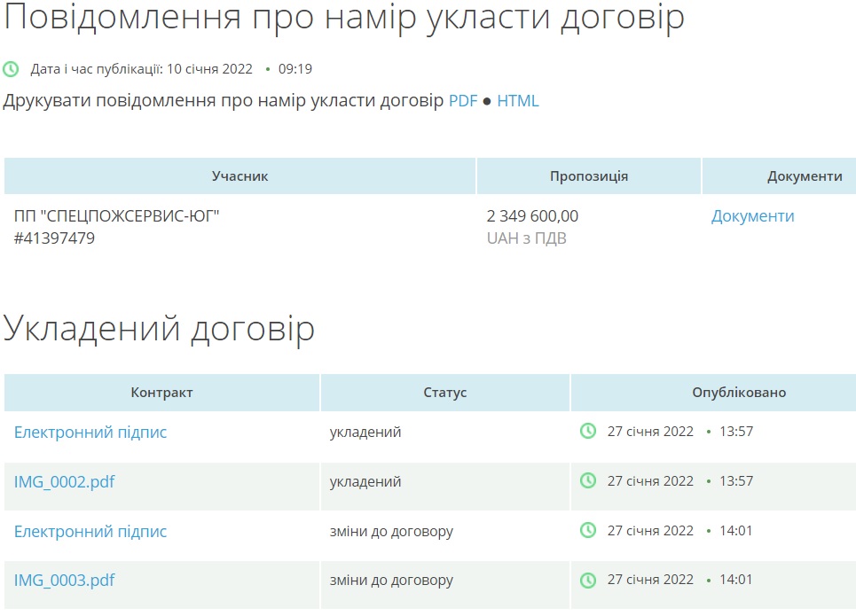
Task: Click the Документи column header
Action: pyautogui.click(x=804, y=176)
